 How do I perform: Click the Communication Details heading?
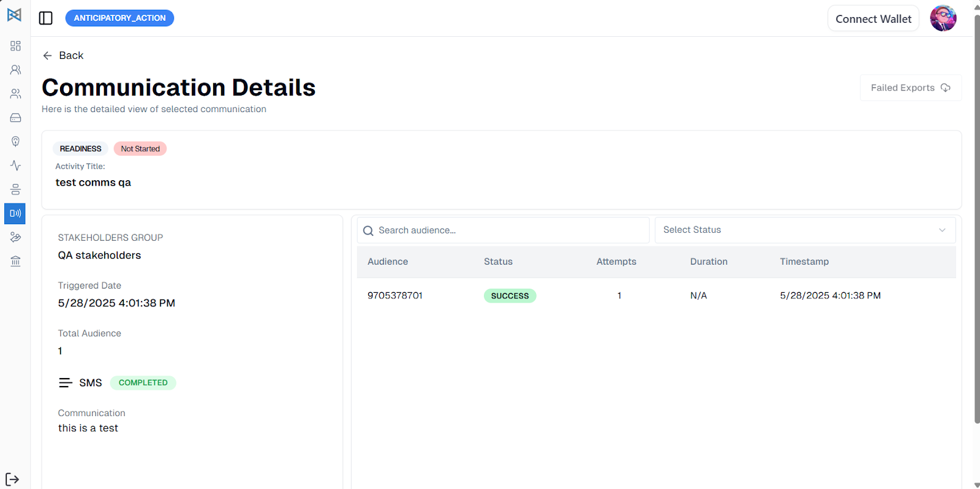pyautogui.click(x=178, y=88)
